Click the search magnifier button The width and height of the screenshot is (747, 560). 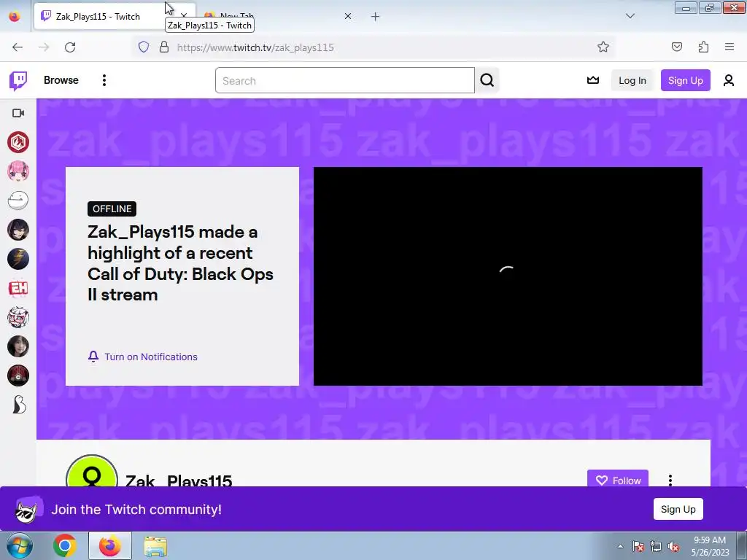487,80
